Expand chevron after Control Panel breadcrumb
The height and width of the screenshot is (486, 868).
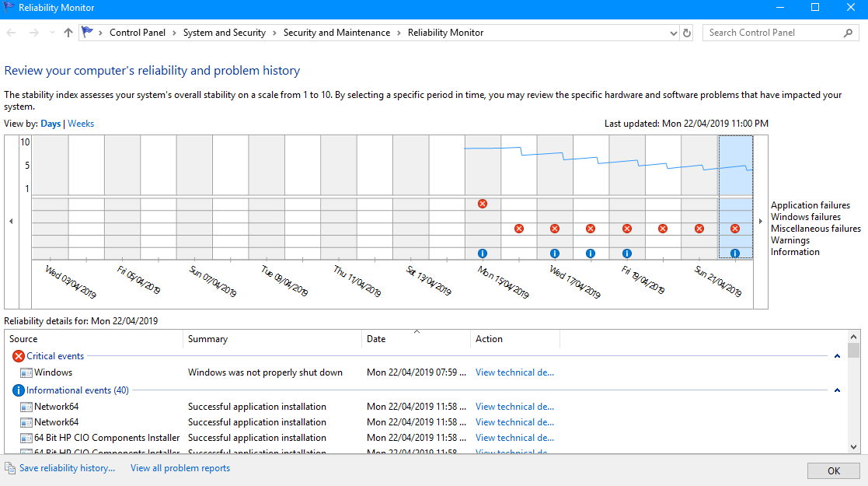click(x=174, y=33)
